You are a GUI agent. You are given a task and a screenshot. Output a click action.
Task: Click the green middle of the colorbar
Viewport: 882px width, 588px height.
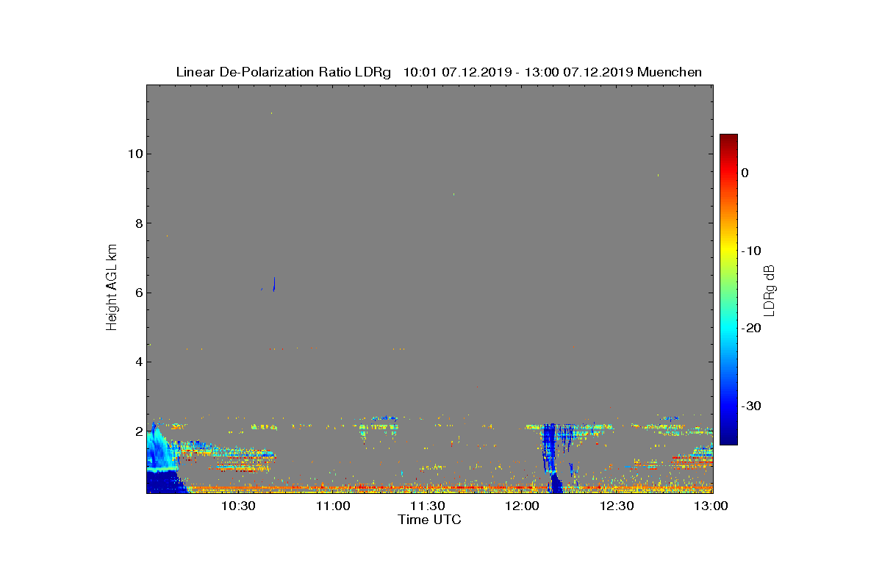click(728, 290)
